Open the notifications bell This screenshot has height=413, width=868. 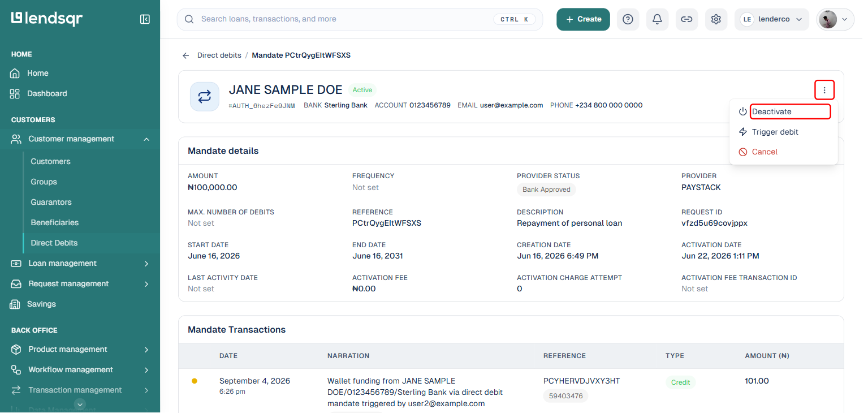click(657, 19)
